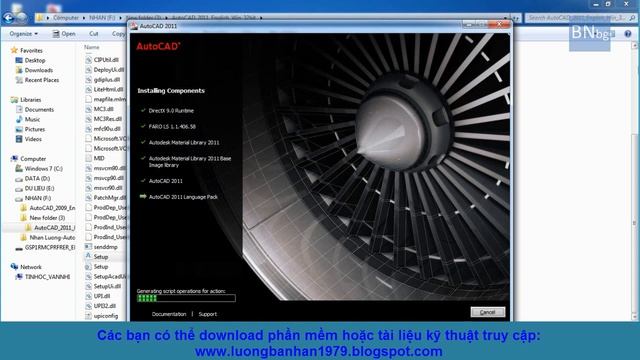Screen dimensions: 640x360
Task: Click the installation progress bar
Action: click(x=186, y=298)
